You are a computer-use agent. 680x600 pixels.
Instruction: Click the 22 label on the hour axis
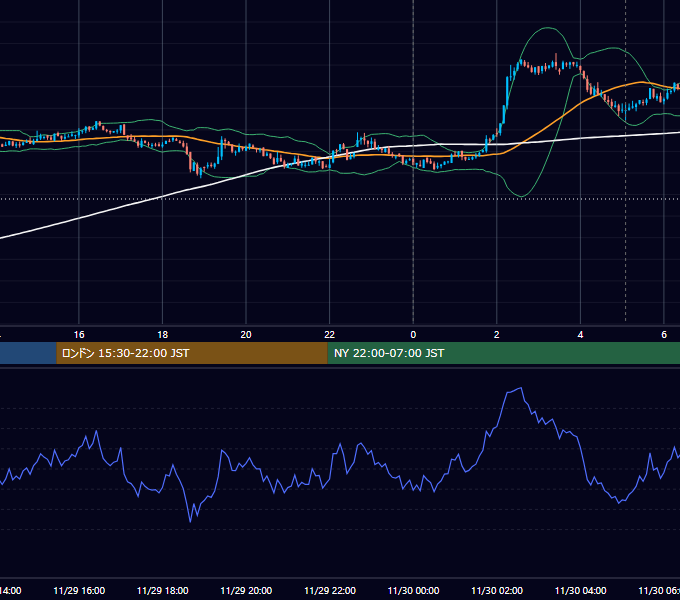[x=330, y=335]
